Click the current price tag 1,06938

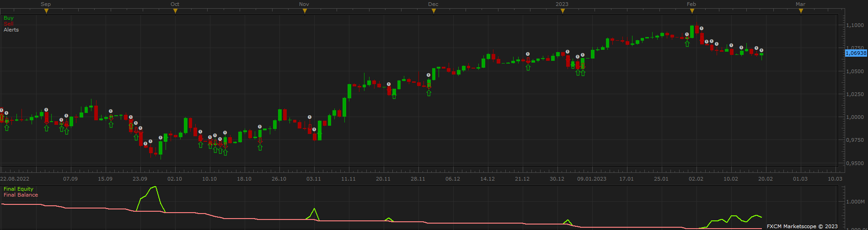tap(856, 53)
